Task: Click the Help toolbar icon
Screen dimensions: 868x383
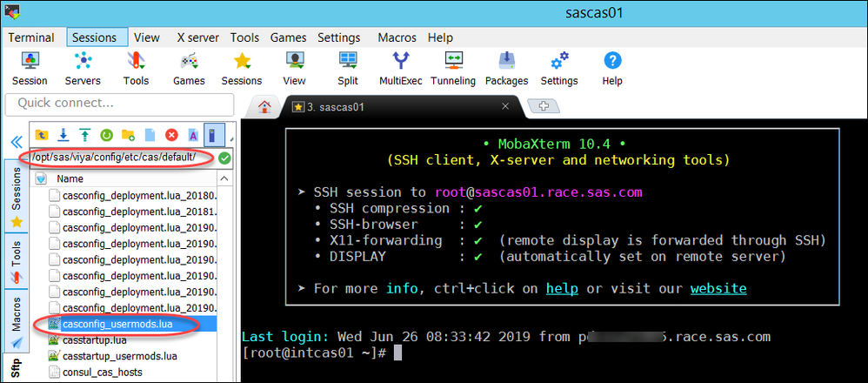Action: point(612,68)
